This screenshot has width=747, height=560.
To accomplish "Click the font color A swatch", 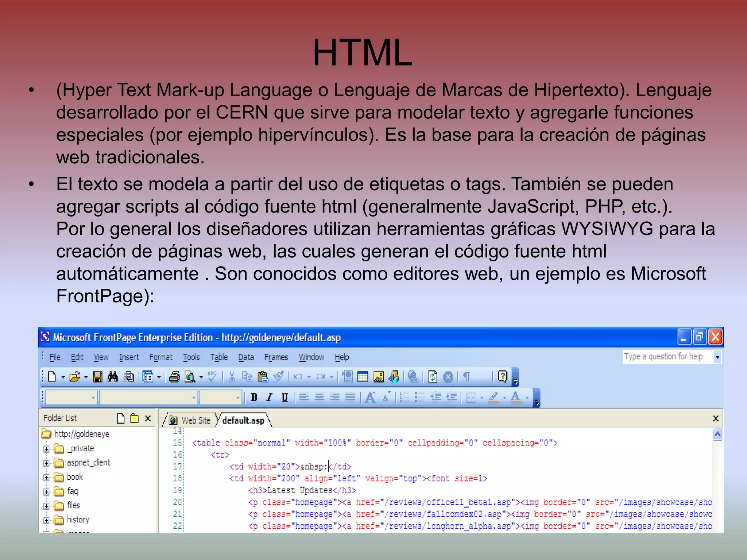I will [x=515, y=397].
